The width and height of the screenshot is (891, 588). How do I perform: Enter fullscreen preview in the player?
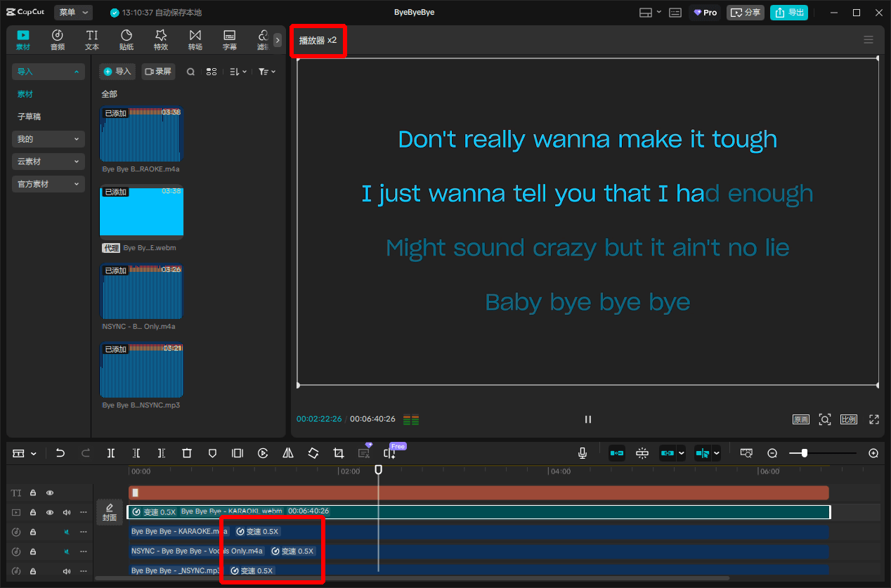point(874,419)
